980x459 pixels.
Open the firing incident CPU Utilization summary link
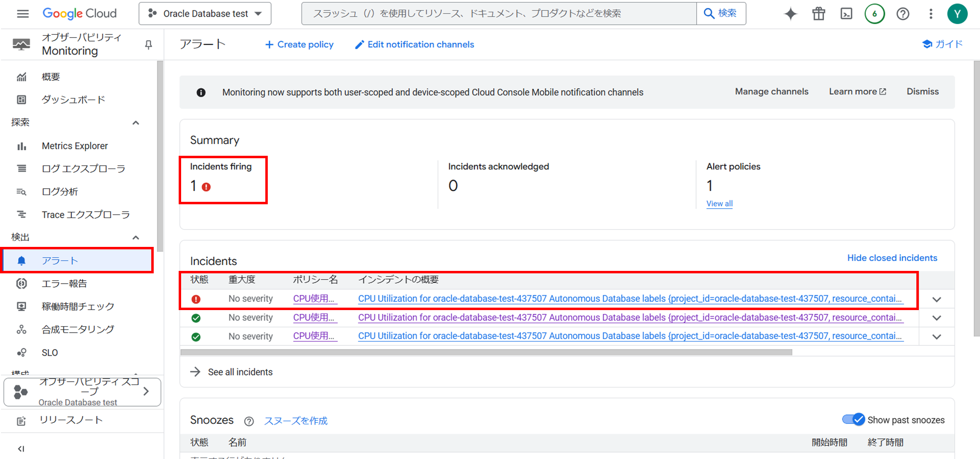[630, 299]
